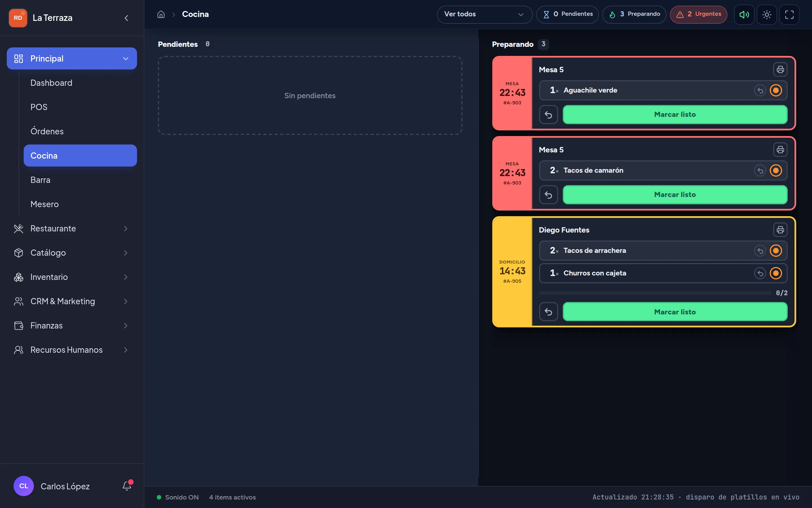Filter by the 3 Preparando chip

pos(634,14)
